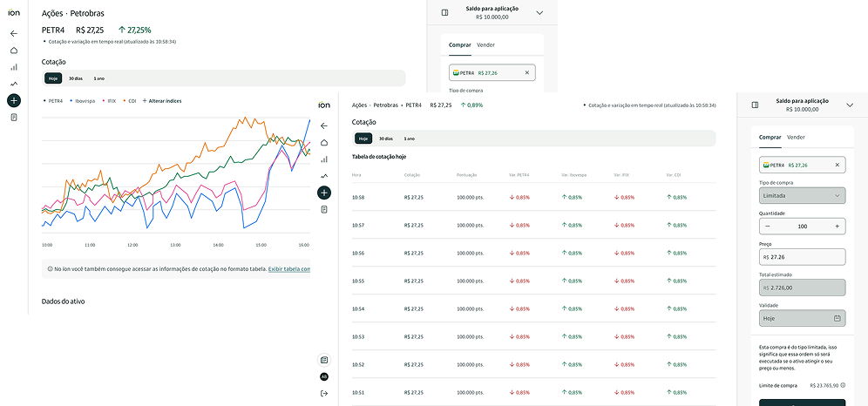Open the Tipo de compra Limitada dropdown
Viewport: 868px width, 406px height.
pyautogui.click(x=802, y=195)
